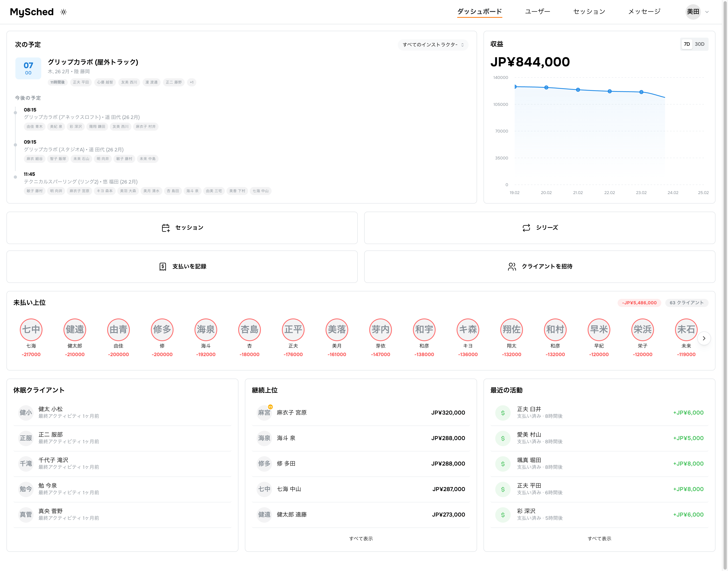Screen dimensions: 728x571
Task: Expand more unpaid clients with the right chevron
Action: [704, 338]
